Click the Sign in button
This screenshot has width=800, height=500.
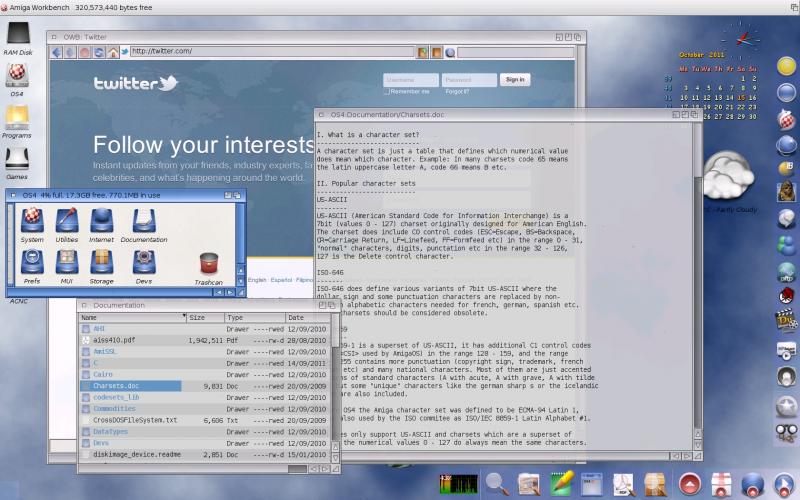click(x=514, y=79)
